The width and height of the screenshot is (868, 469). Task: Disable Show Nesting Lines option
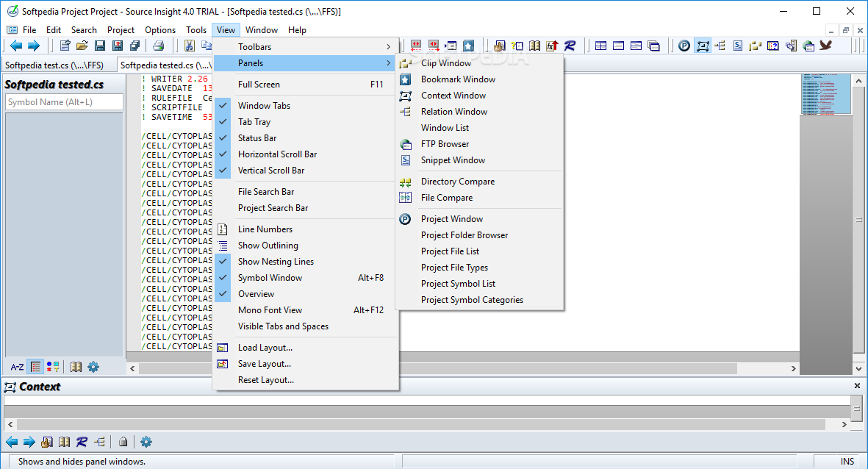click(276, 262)
